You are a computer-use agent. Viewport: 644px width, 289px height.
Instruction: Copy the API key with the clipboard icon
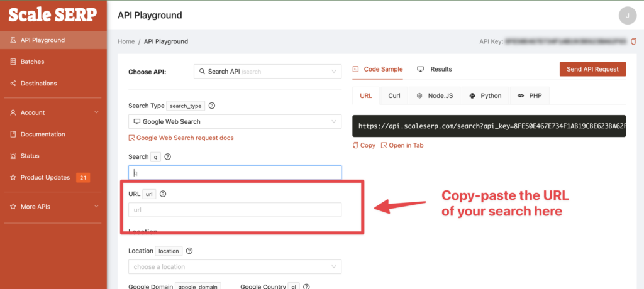coord(633,41)
